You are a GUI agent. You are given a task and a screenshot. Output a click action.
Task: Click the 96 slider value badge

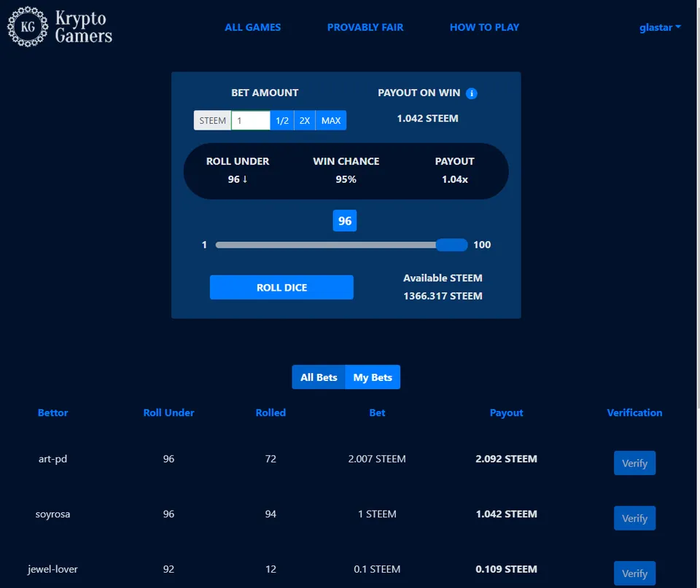(x=345, y=221)
